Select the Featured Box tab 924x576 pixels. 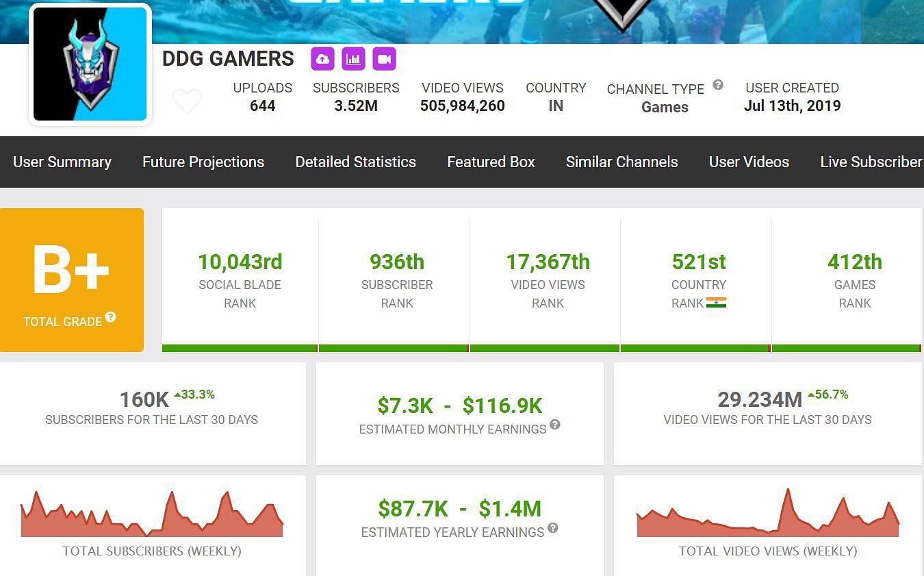[491, 162]
